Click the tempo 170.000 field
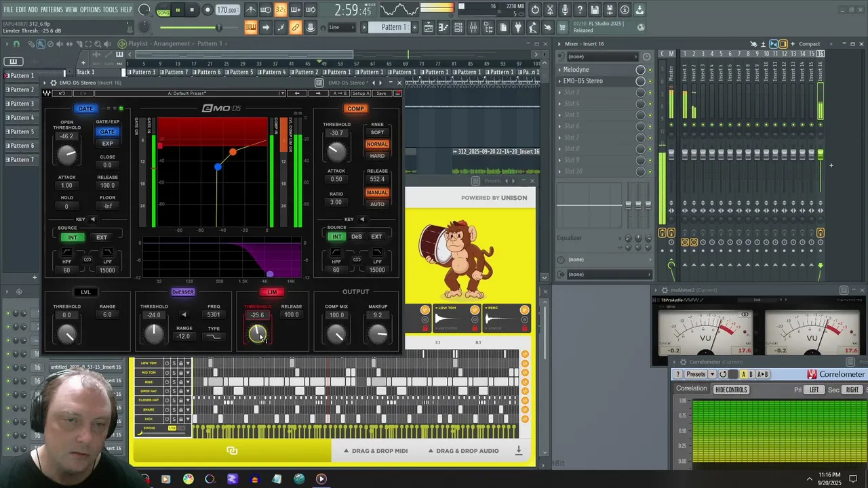Image resolution: width=868 pixels, height=488 pixels. pos(226,10)
